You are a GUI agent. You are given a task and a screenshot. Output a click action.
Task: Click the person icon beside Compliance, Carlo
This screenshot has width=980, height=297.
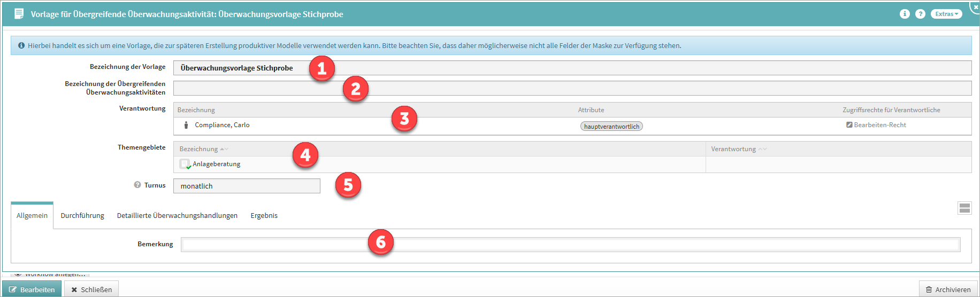click(x=186, y=125)
